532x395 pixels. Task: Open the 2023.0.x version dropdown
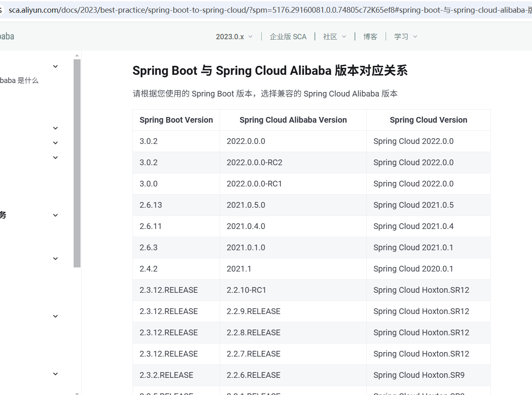click(x=234, y=37)
